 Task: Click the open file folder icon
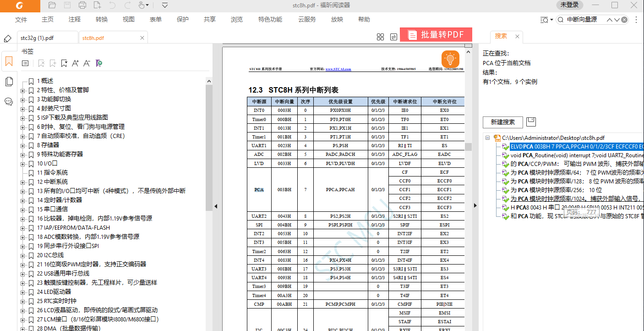click(x=52, y=6)
